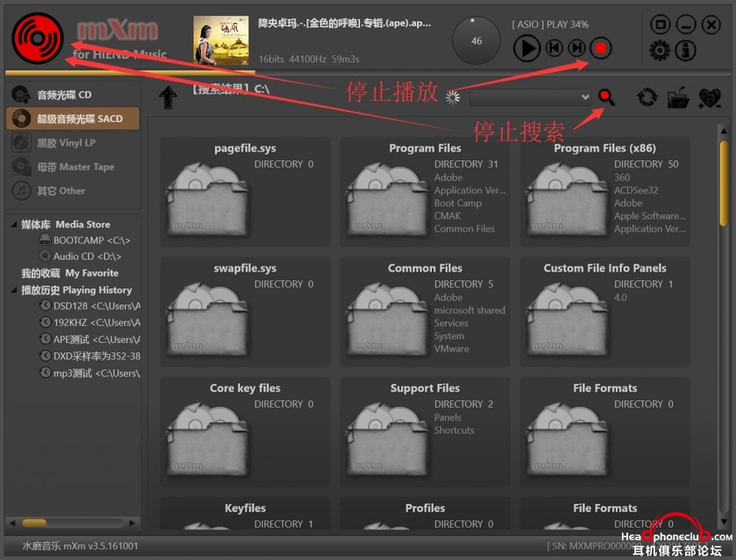Viewport: 736px width, 560px height.
Task: Add to favorites with the heart icon
Action: [x=710, y=98]
